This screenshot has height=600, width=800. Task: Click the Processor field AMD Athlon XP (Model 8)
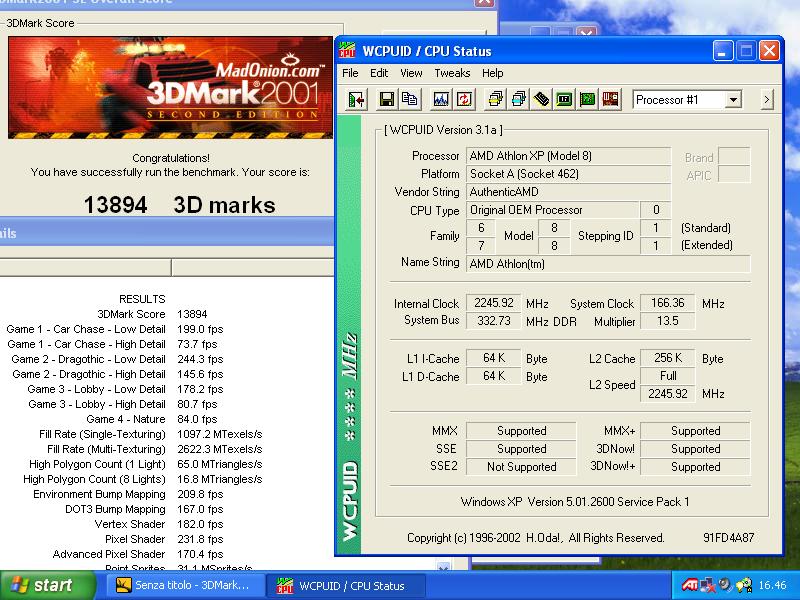(x=568, y=156)
